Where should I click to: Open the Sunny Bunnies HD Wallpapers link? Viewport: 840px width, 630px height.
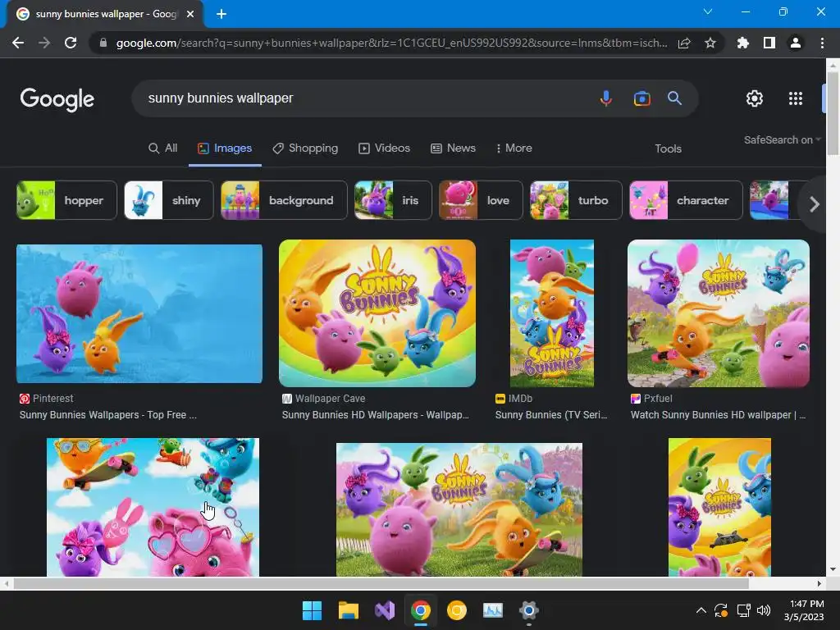(375, 414)
